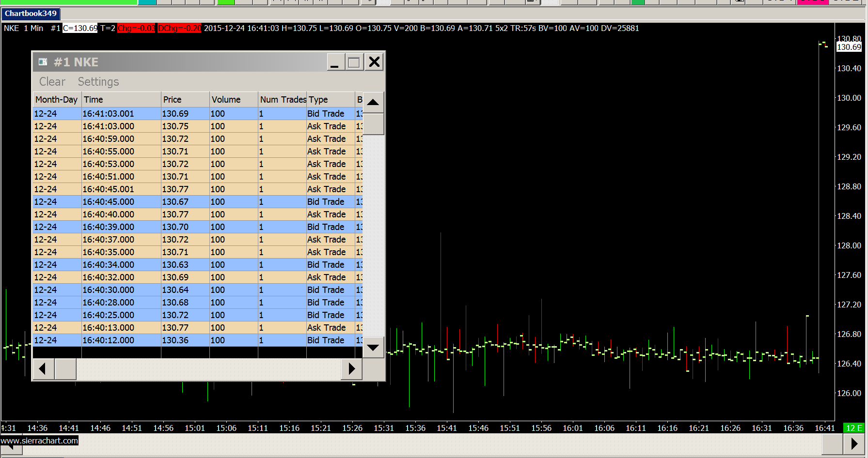
Task: Click the horizontal scrollbar thumb in the trade list
Action: point(65,369)
